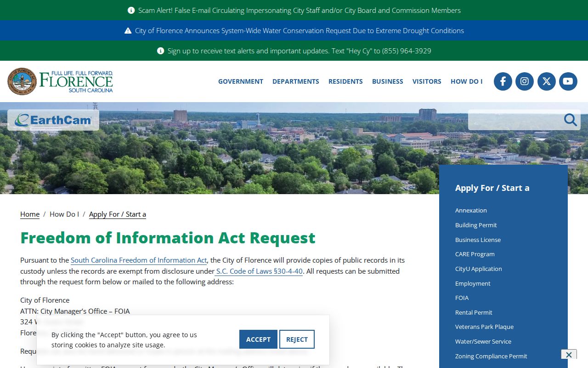The width and height of the screenshot is (588, 368).
Task: Open the Apply For / Start a breadcrumb
Action: point(118,214)
